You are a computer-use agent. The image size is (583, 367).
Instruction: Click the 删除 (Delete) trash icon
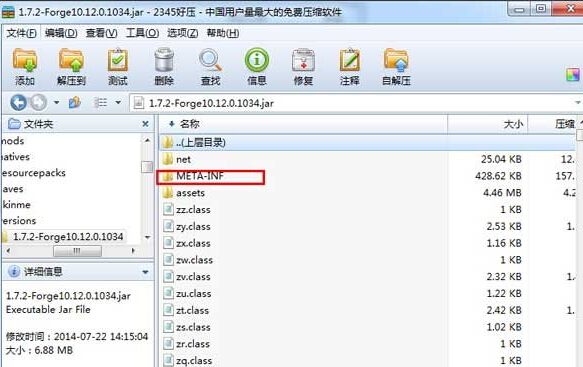point(164,60)
